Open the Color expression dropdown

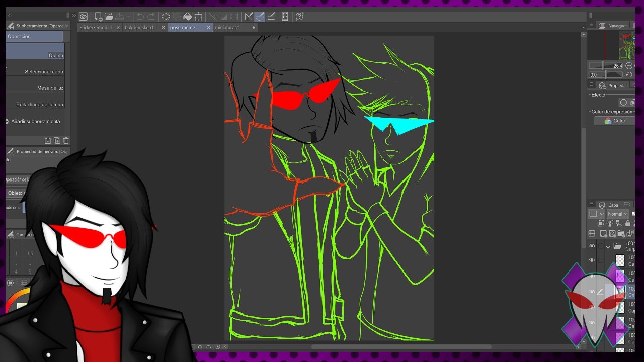click(614, 121)
